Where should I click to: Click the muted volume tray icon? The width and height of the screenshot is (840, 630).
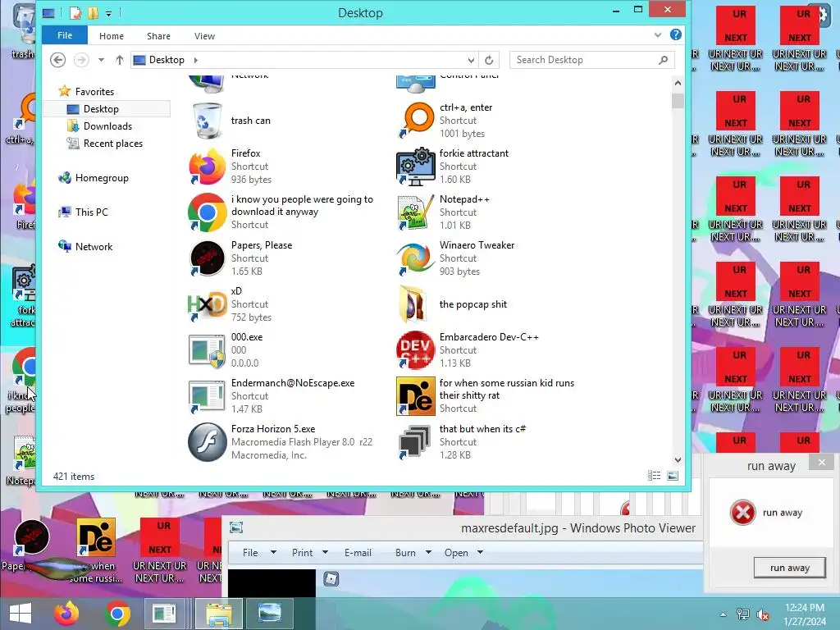(763, 614)
